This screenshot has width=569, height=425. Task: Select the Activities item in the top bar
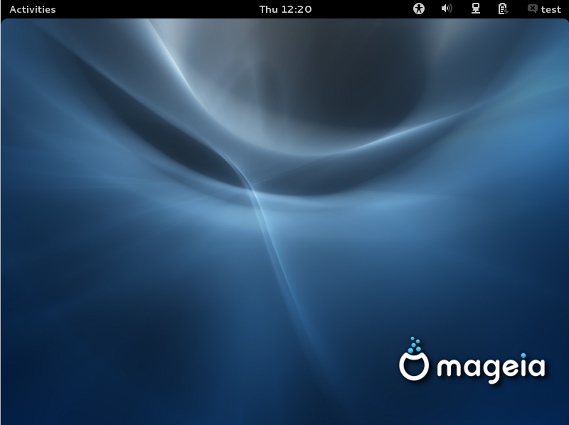click(x=32, y=9)
